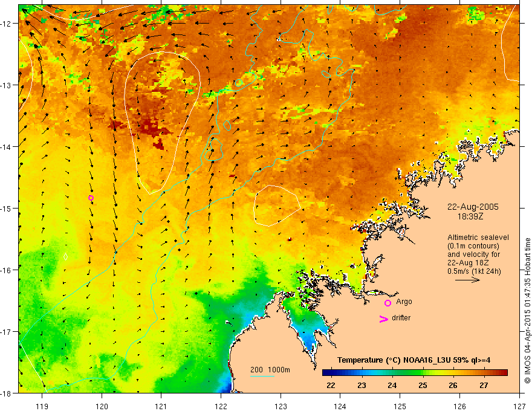
Task: Click the date text 22-Aug-2005
Action: 473,207
